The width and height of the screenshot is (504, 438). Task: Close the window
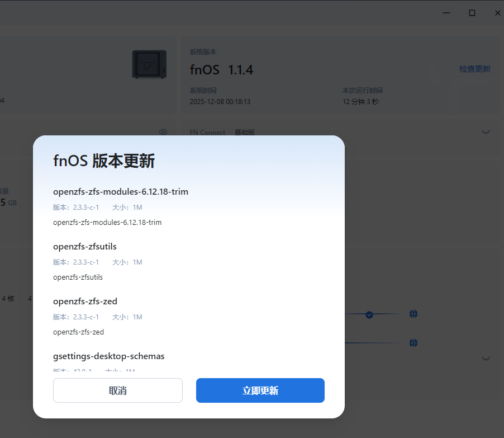(497, 13)
